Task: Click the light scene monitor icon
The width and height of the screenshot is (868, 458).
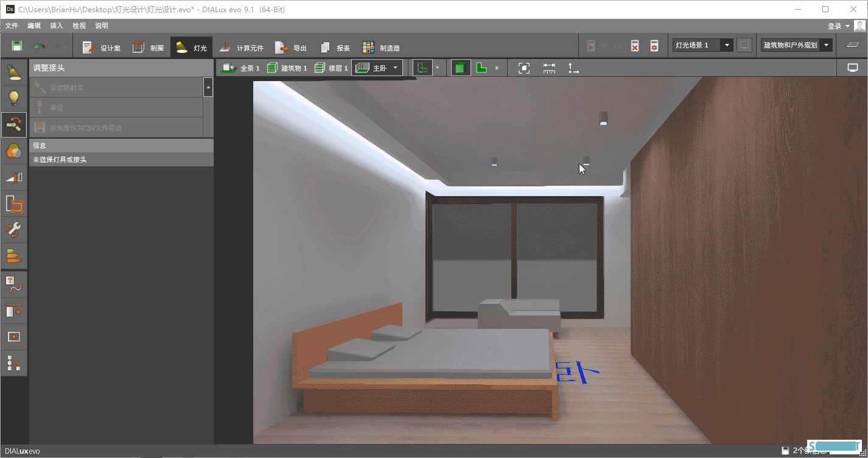Action: [744, 45]
